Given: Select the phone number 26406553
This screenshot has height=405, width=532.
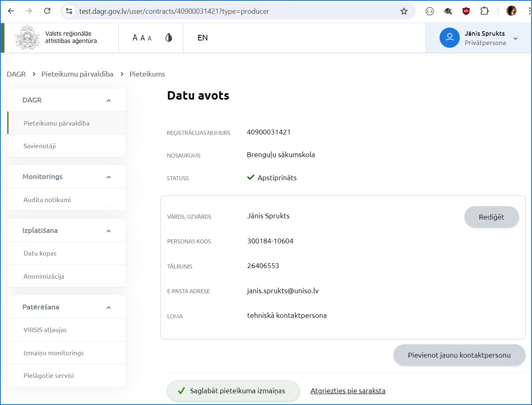Looking at the screenshot, I should 263,266.
